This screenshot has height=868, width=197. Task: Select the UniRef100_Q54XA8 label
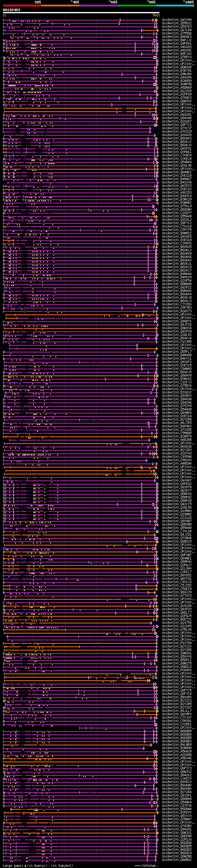[x=177, y=118]
